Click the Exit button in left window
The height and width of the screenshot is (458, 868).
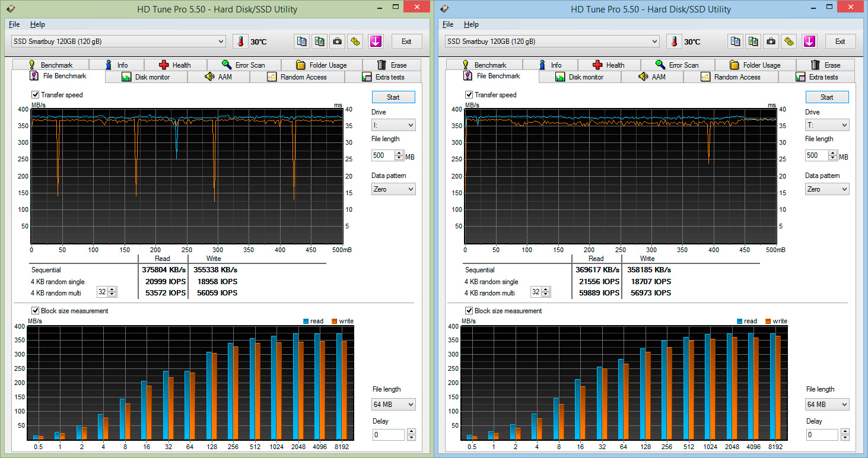406,42
